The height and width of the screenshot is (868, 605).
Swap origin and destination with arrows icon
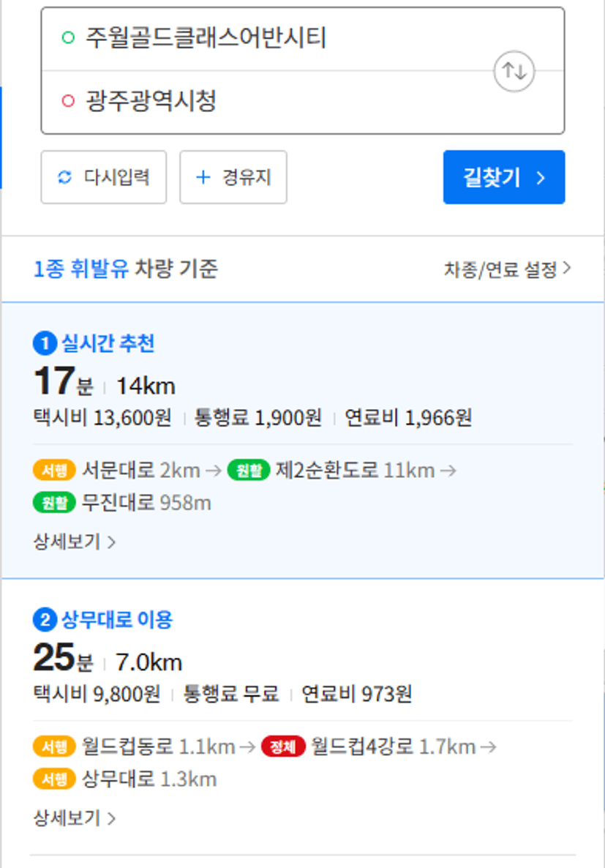514,71
